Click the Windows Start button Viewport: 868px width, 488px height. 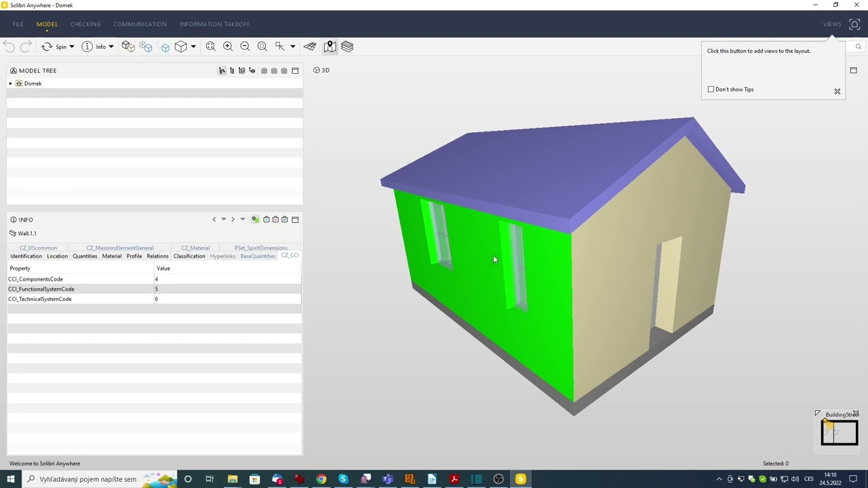click(10, 479)
